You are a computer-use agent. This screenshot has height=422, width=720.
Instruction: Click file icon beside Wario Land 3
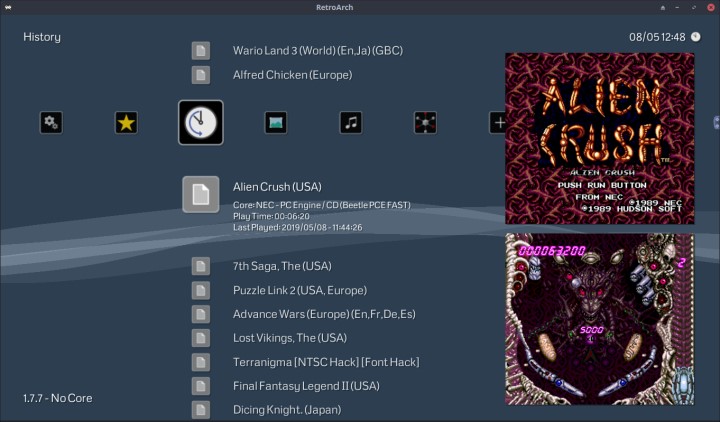point(201,51)
